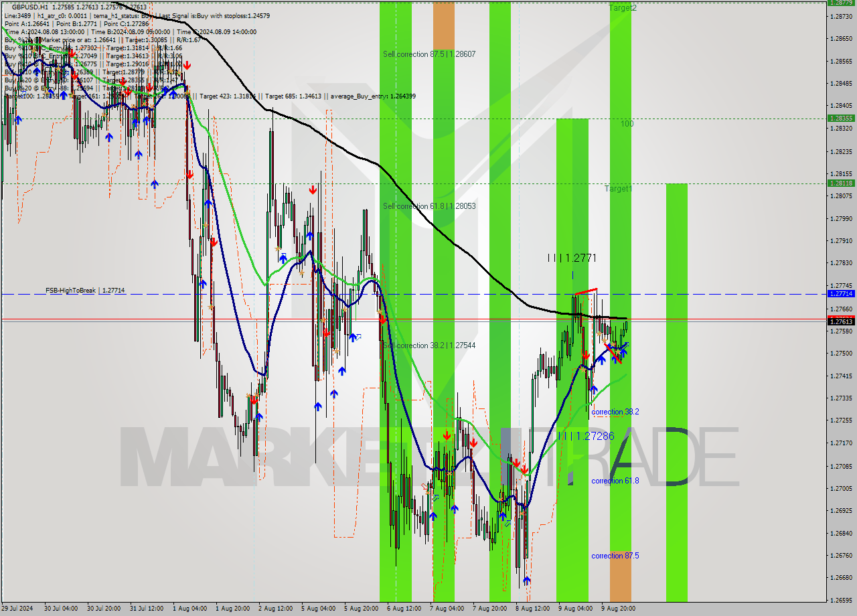
Task: Click the green 1.28355 price tag on the axis
Action: click(840, 118)
